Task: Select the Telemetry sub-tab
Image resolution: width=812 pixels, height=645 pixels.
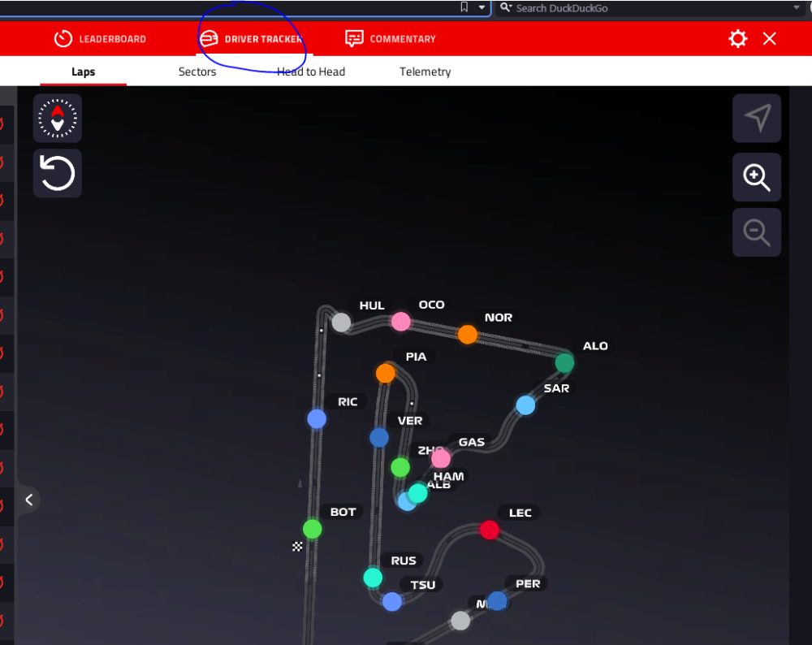Action: 425,71
